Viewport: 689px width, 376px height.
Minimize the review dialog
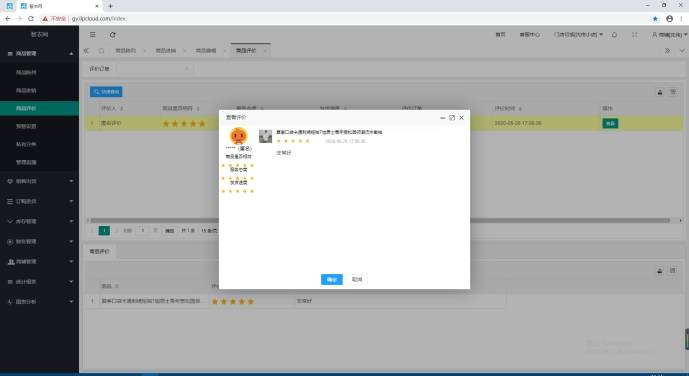click(442, 118)
